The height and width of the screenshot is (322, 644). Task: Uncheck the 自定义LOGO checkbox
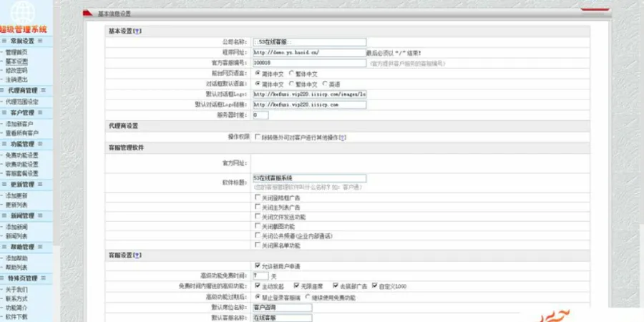374,286
